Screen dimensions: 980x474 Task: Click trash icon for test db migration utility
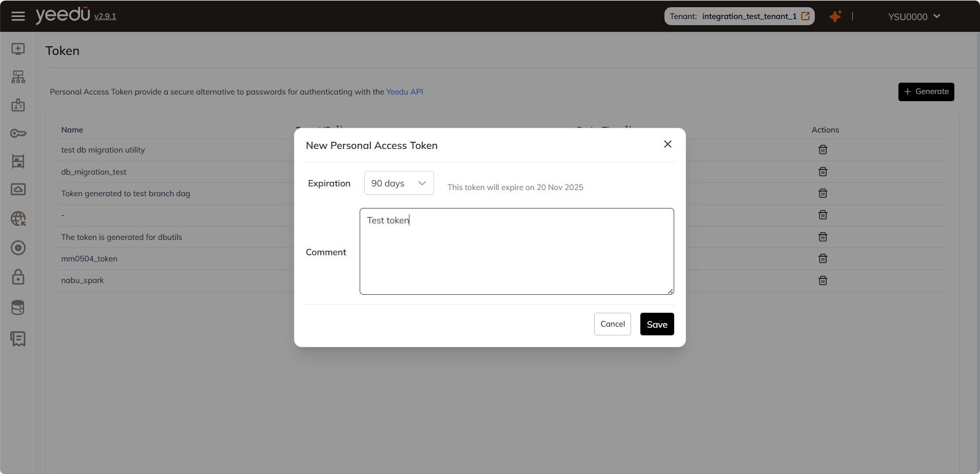tap(822, 150)
